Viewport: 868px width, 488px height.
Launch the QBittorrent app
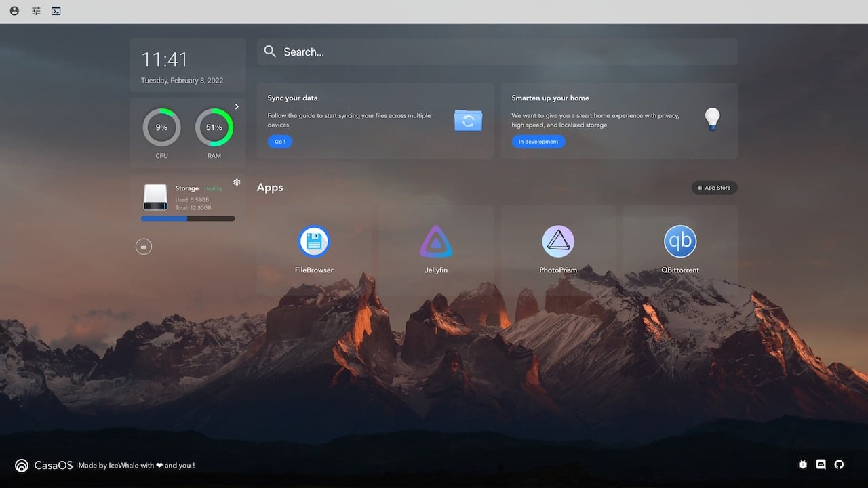click(680, 242)
